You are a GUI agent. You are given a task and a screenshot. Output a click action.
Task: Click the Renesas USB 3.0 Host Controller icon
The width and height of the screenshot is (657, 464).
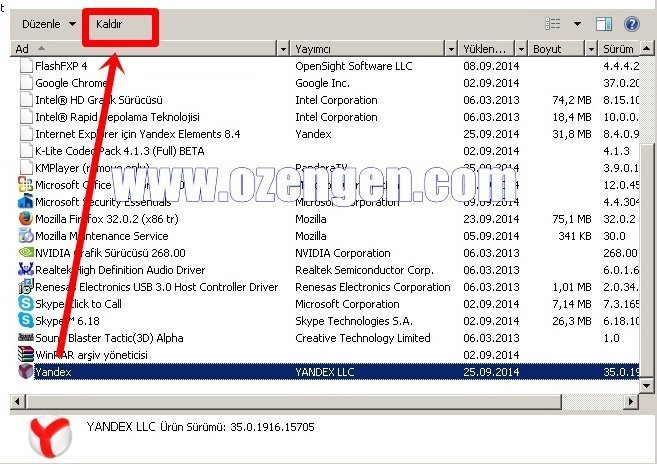(x=26, y=287)
